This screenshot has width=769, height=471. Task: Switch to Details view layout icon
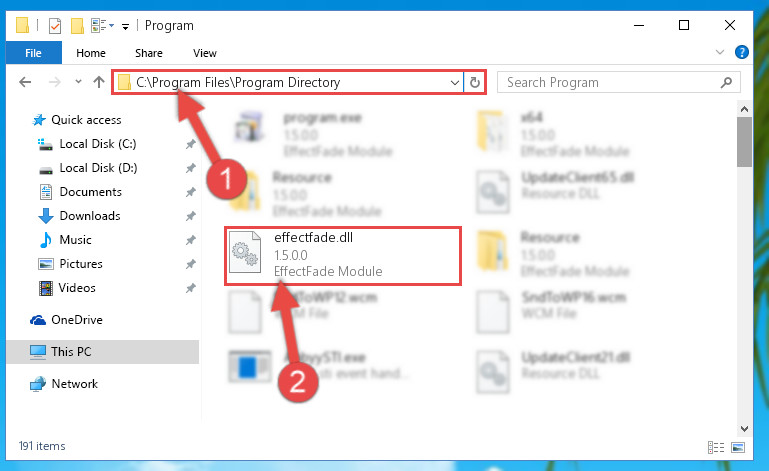716,447
